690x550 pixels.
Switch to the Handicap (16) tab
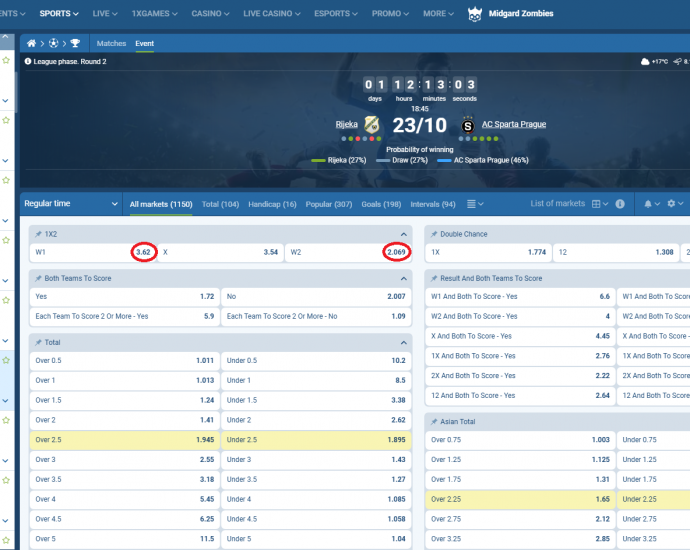tap(272, 204)
